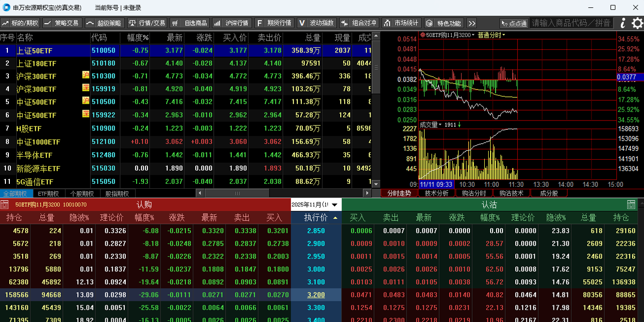Click the SSE badge on 510300
The image size is (644, 322).
[x=86, y=75]
